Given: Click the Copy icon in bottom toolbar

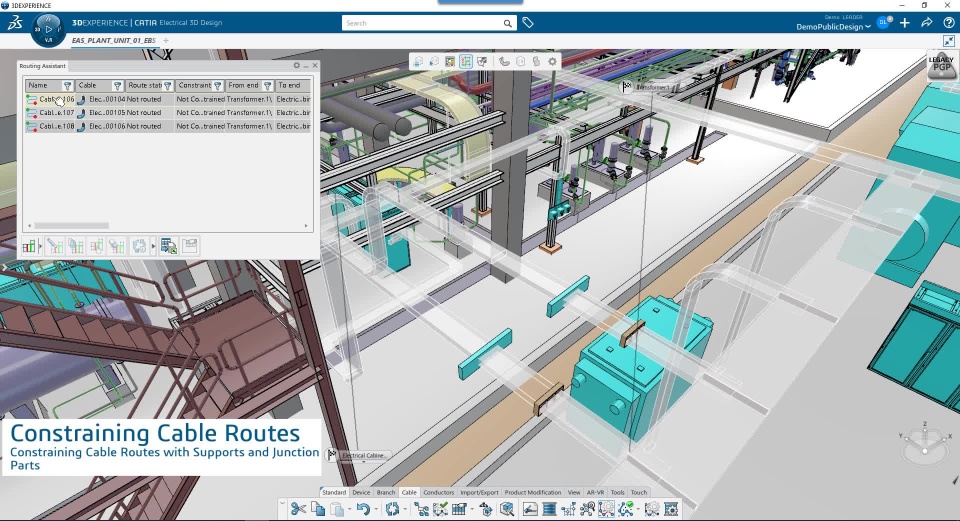Looking at the screenshot, I should click(317, 508).
